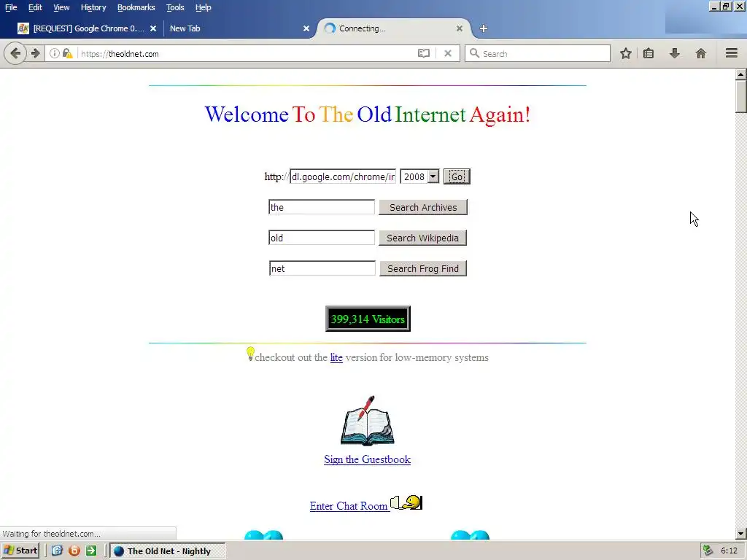Open the File menu
The height and width of the screenshot is (560, 747).
(11, 7)
